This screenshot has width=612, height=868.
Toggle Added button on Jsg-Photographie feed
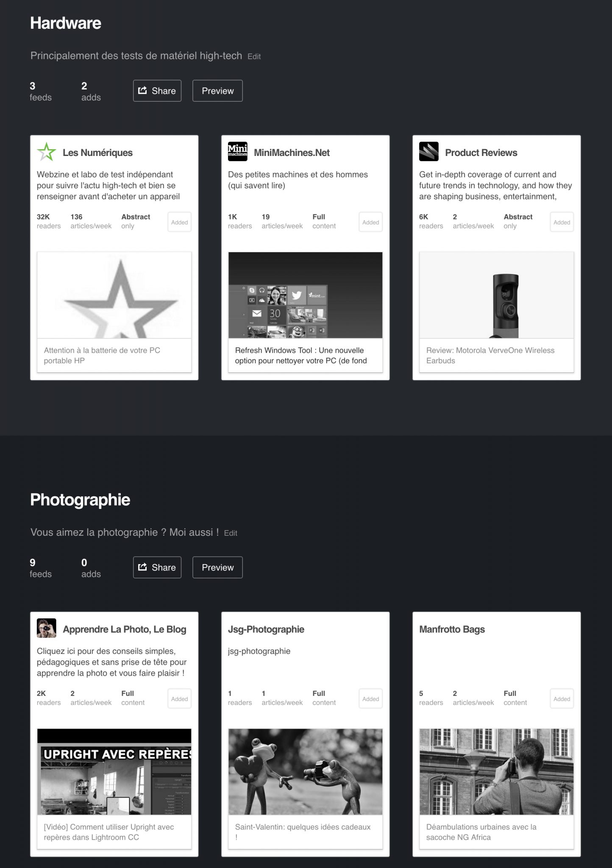[x=371, y=699]
